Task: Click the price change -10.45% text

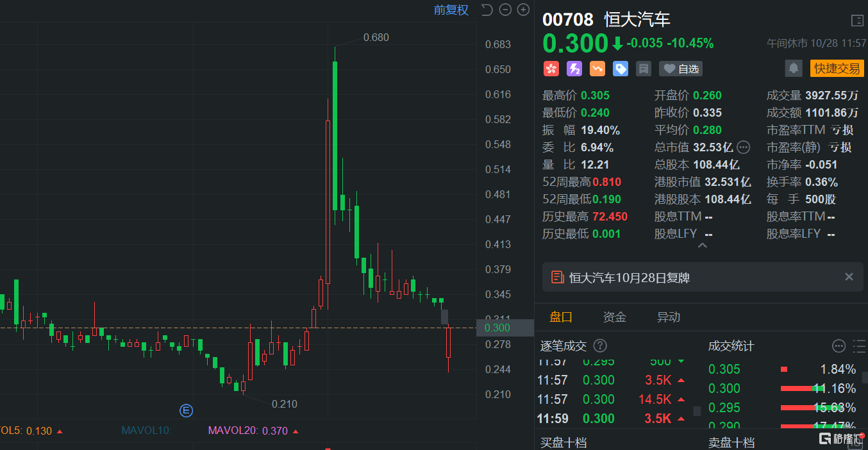Action: [x=690, y=44]
